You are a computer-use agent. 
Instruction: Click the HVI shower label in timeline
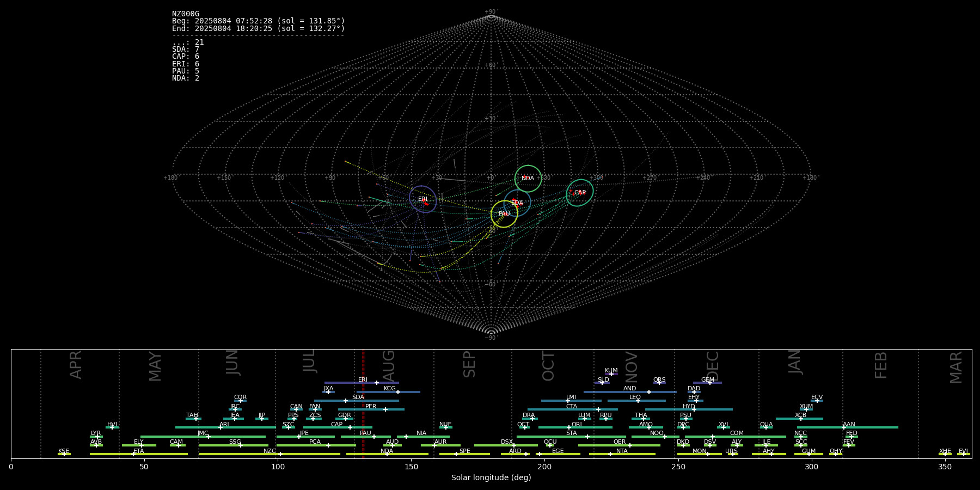pyautogui.click(x=112, y=425)
